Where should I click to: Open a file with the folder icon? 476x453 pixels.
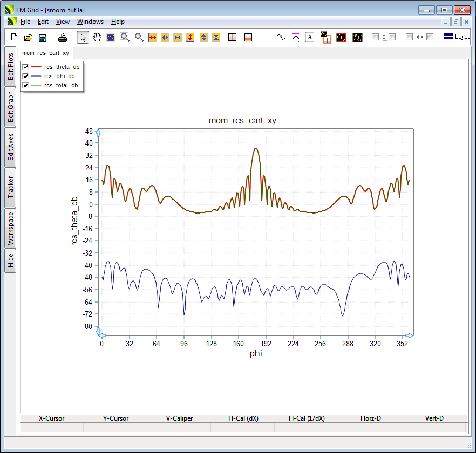(x=28, y=37)
